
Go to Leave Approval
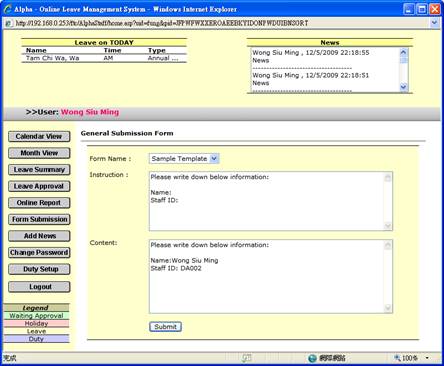[39, 186]
